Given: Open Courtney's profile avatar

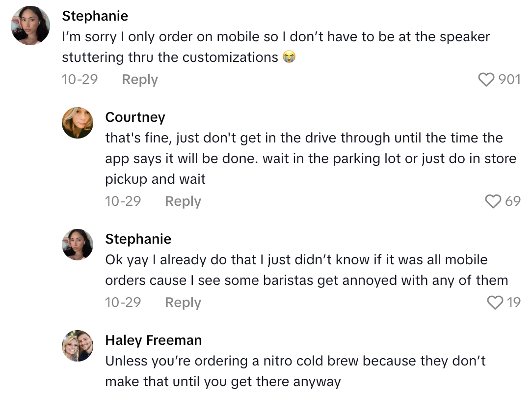Looking at the screenshot, I should pyautogui.click(x=78, y=123).
